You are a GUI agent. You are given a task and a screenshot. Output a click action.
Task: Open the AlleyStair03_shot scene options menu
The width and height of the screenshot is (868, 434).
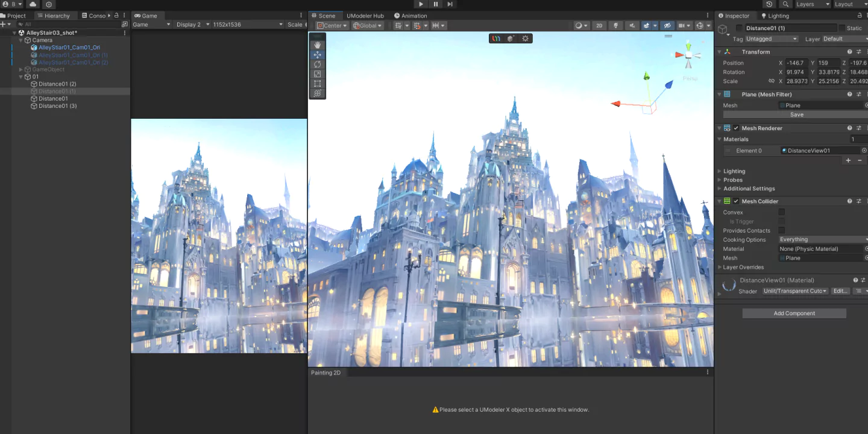(x=125, y=33)
